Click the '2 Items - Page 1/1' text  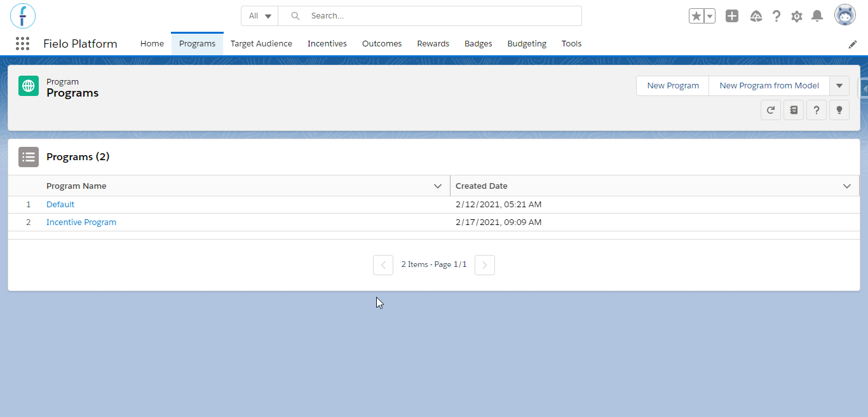coord(434,264)
